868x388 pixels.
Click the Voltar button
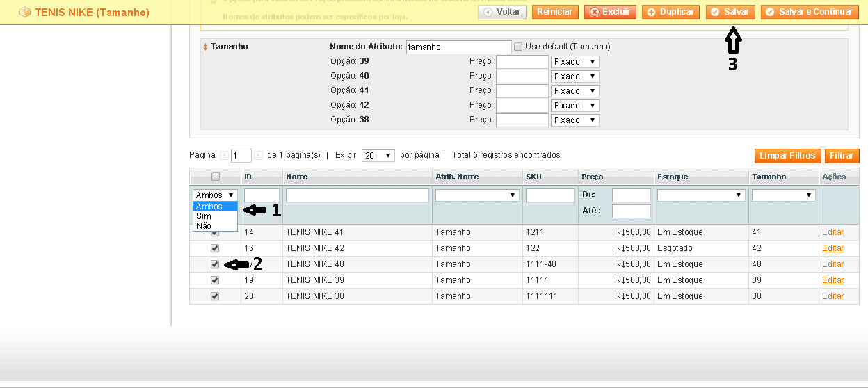click(501, 12)
